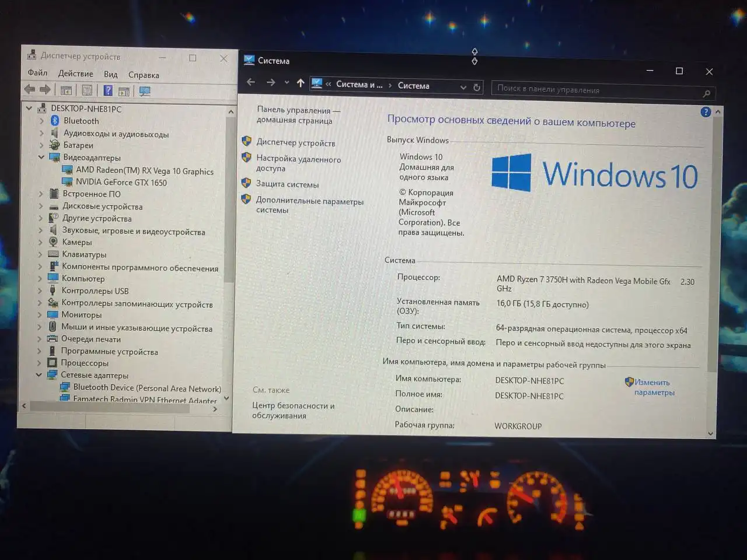Image resolution: width=747 pixels, height=560 pixels.
Task: Click Device Manager horizontal scrollbar
Action: (x=111, y=408)
